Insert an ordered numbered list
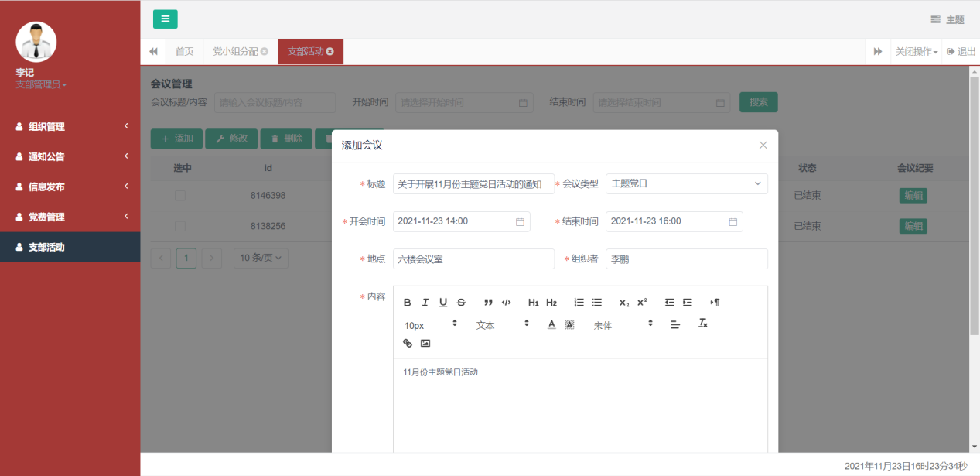Viewport: 980px width, 476px height. (x=579, y=303)
